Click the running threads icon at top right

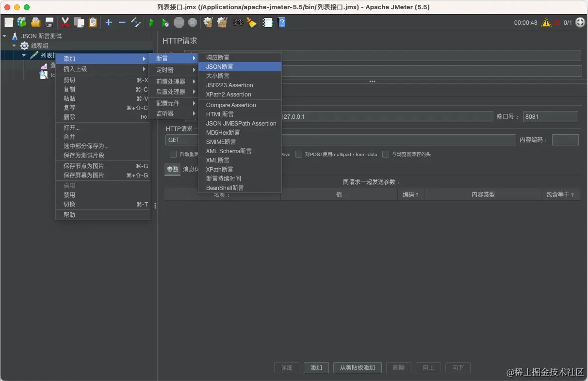[580, 22]
